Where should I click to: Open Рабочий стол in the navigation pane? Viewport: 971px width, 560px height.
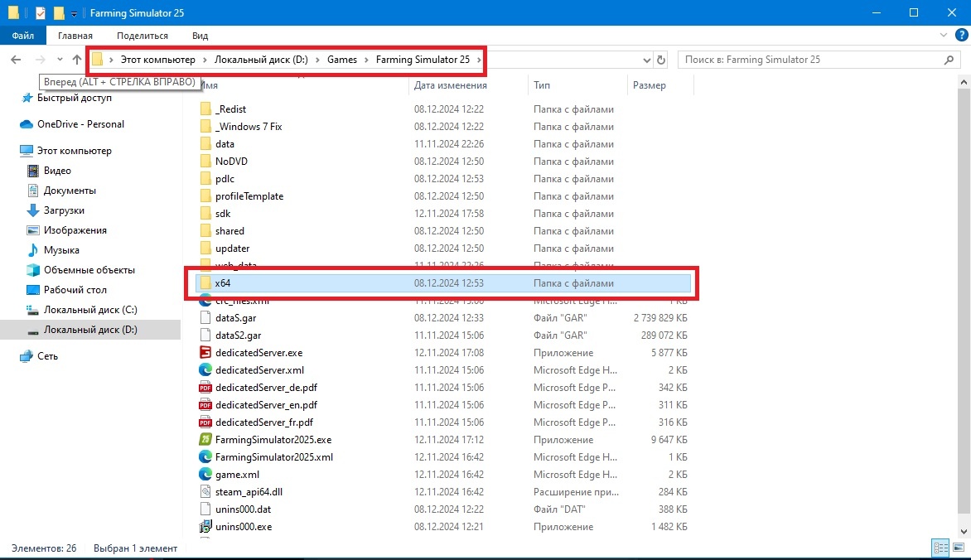[75, 289]
